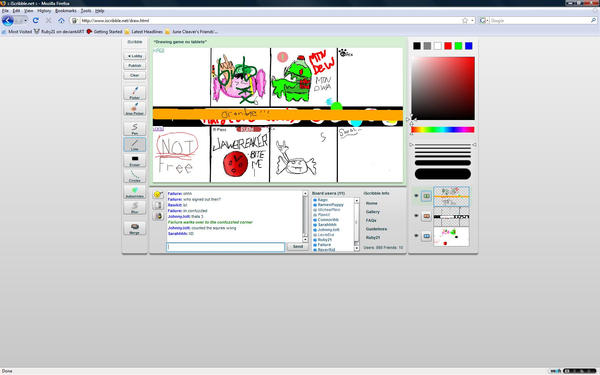
Task: Select the Circles tool
Action: pos(135,176)
